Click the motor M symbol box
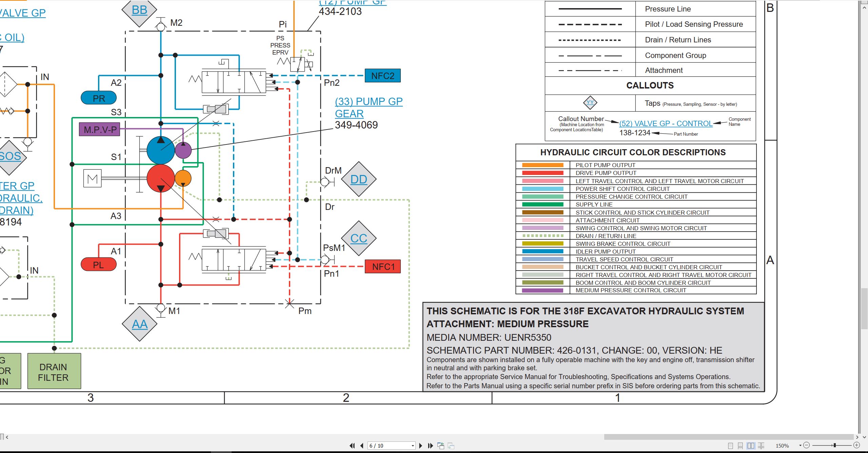The height and width of the screenshot is (453, 868). tap(93, 178)
